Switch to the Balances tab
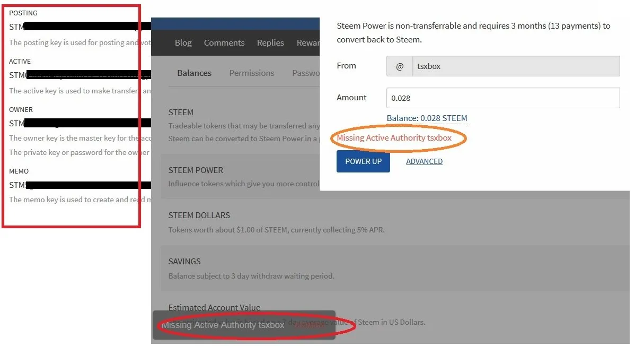 [x=194, y=73]
